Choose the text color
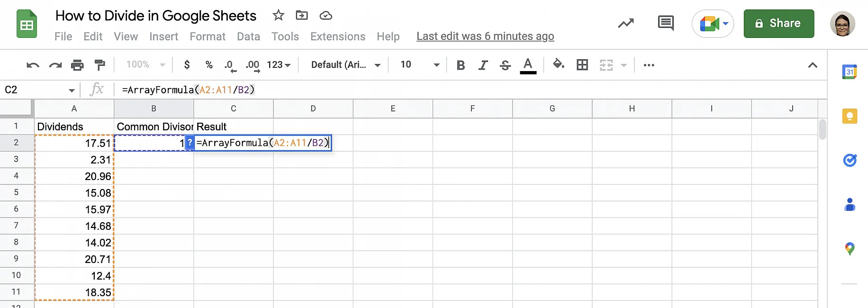Image resolution: width=868 pixels, height=308 pixels. 528,65
